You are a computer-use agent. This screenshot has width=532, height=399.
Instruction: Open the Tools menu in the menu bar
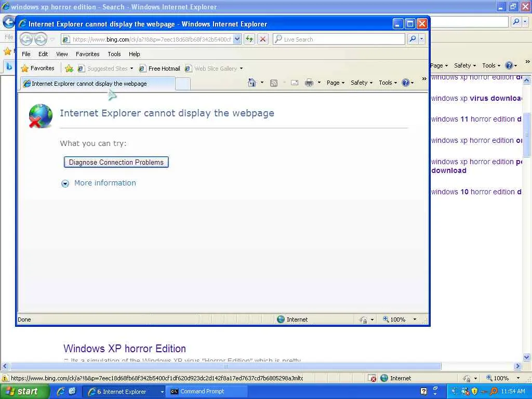point(114,54)
